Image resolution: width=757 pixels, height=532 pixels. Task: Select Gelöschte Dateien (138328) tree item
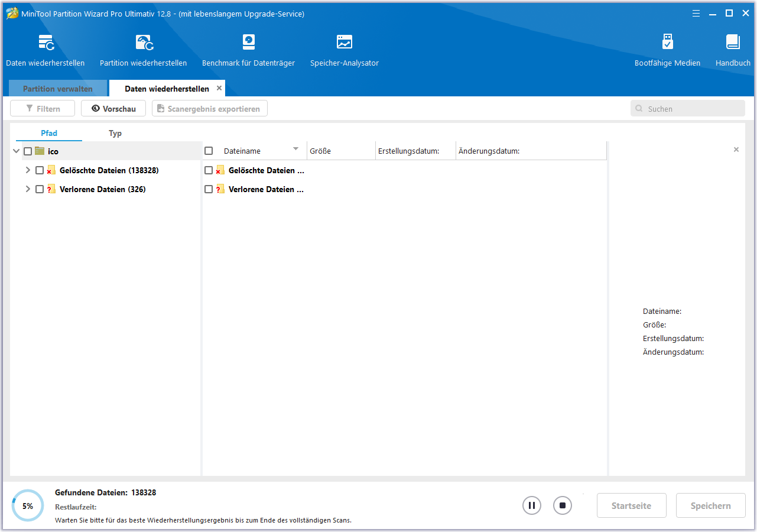click(x=109, y=170)
